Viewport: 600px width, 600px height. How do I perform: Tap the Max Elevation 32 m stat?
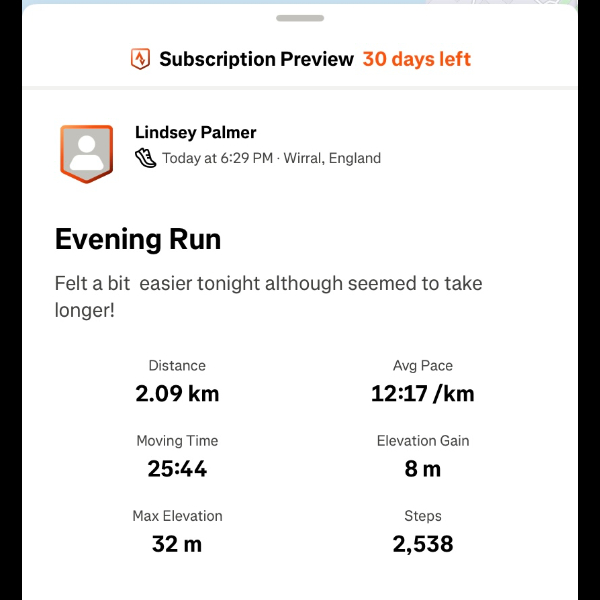(x=177, y=543)
